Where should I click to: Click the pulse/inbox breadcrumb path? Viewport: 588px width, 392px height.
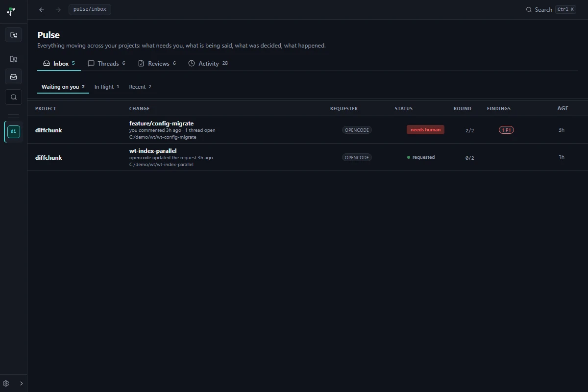90,9
